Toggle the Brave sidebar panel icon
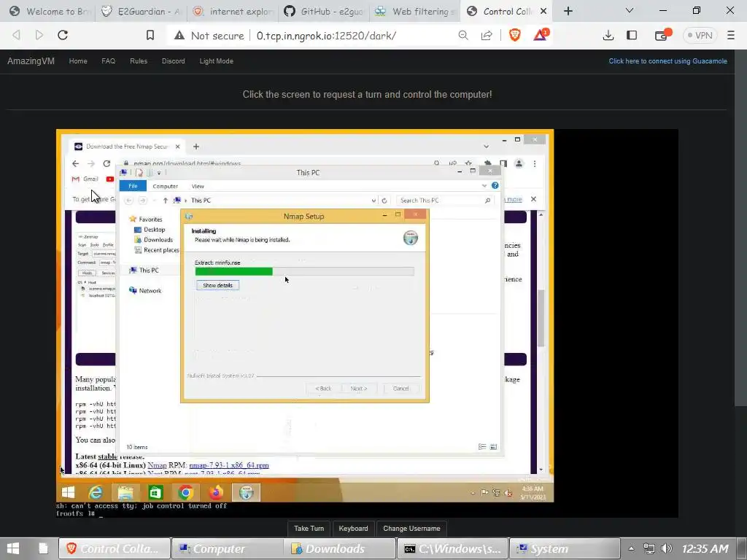The image size is (747, 560). coord(632,35)
